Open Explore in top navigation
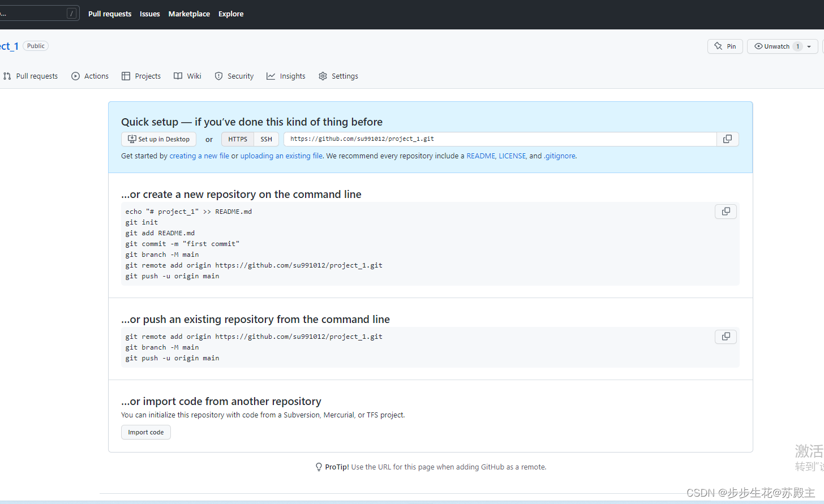 [x=231, y=14]
